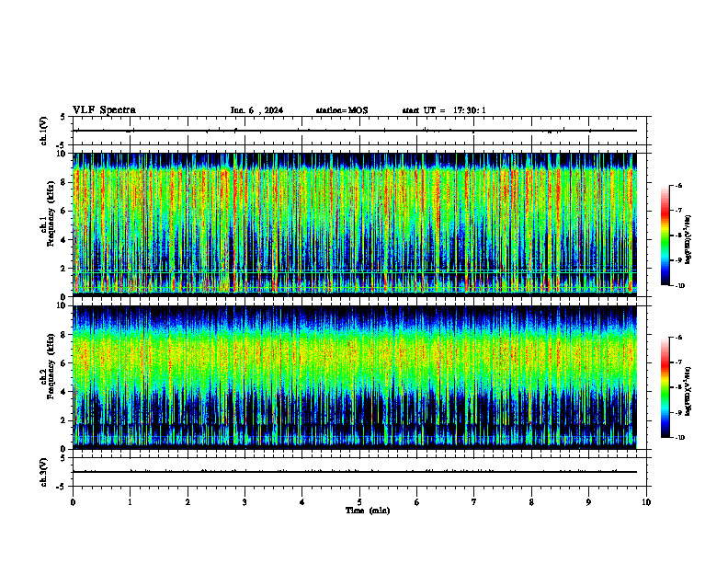Click time axis tick label "9"

point(588,502)
